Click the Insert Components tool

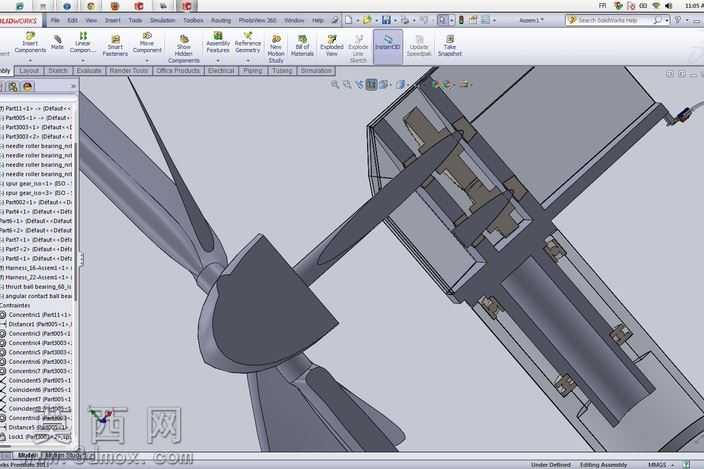pos(30,43)
